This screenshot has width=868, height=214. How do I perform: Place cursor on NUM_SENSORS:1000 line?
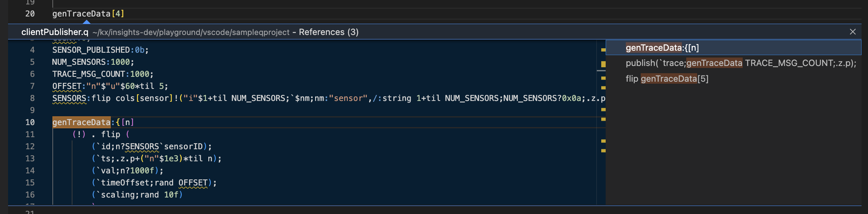tap(93, 62)
